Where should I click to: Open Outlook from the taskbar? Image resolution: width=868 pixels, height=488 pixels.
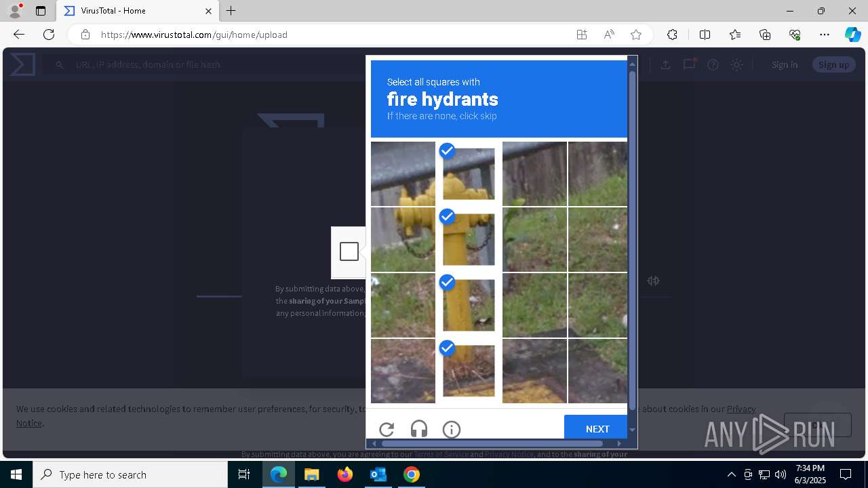point(378,474)
